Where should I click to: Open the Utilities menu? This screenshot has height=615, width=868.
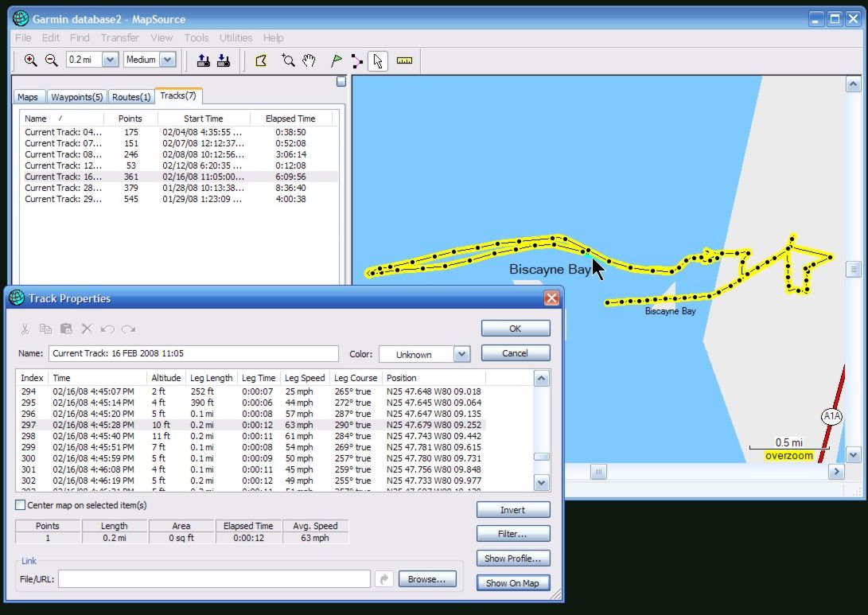pos(235,37)
